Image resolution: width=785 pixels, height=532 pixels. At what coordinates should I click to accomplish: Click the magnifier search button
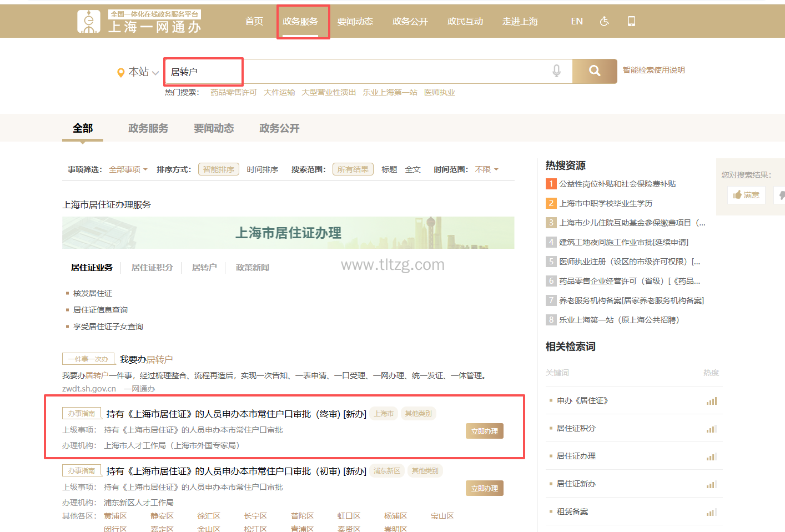[594, 71]
